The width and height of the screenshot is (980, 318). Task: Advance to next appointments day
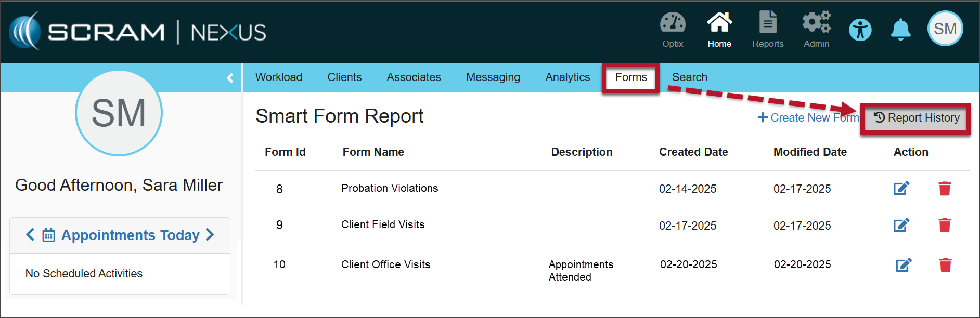pos(210,235)
